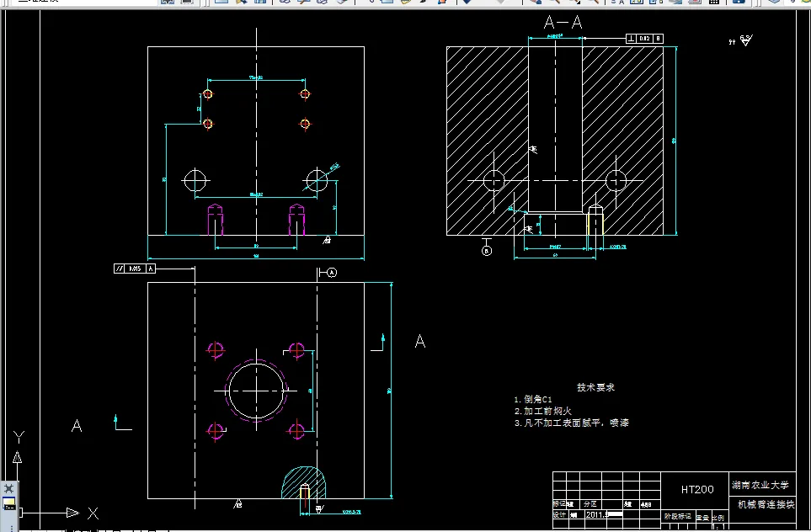Select the 技术要求 heading text
Viewport: 811px width, 532px height.
tap(595, 387)
